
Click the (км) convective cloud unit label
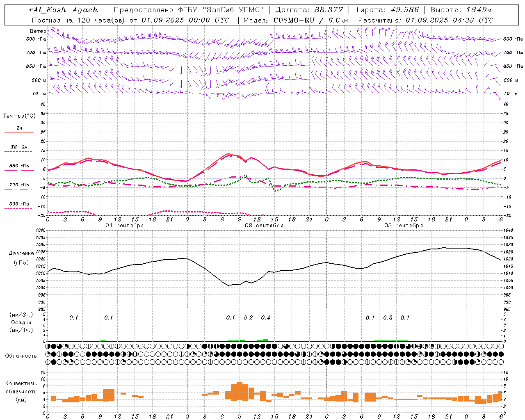pos(21,399)
